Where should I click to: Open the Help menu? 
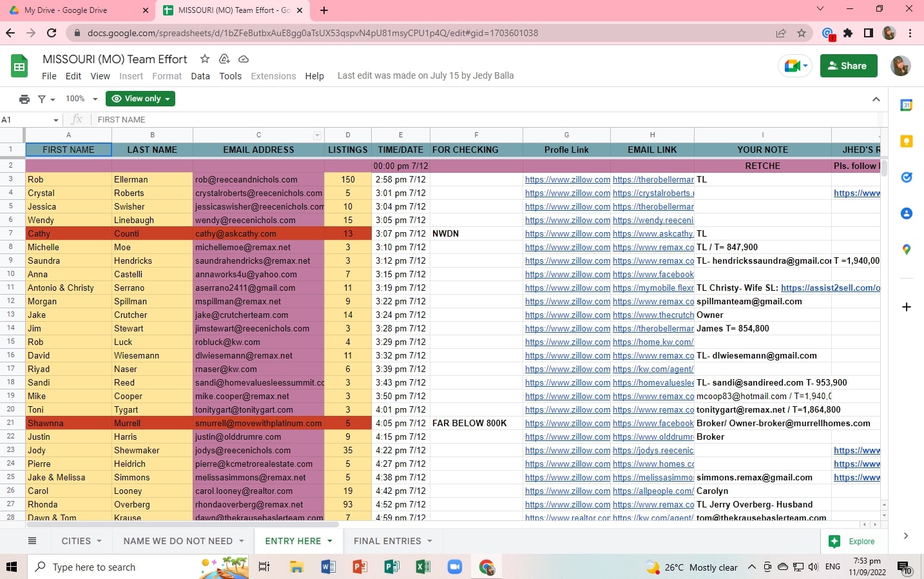tap(314, 76)
